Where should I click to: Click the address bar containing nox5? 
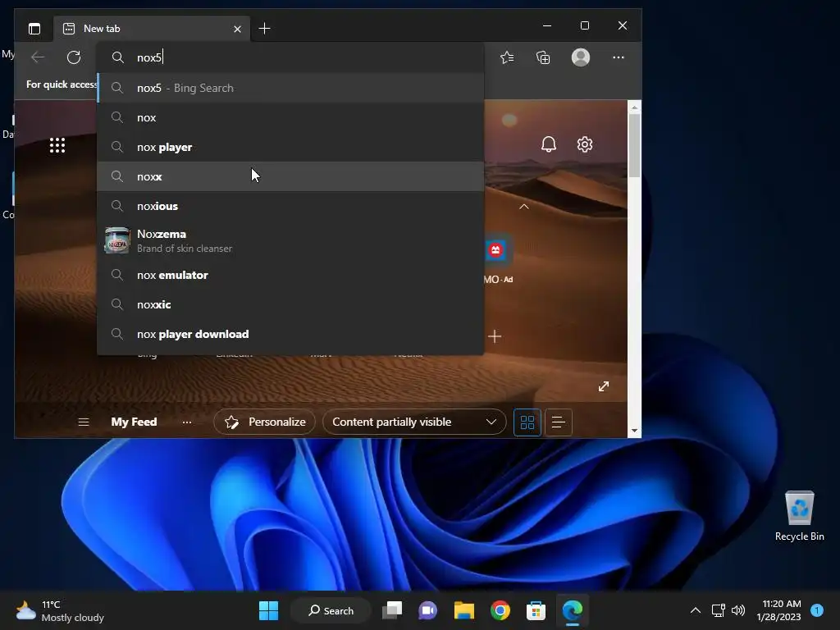tap(290, 57)
